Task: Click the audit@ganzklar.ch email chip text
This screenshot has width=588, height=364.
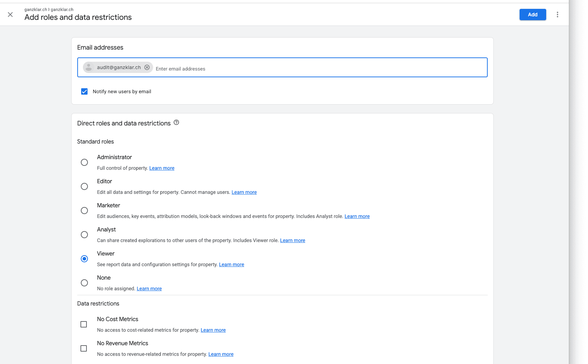Action: 119,67
